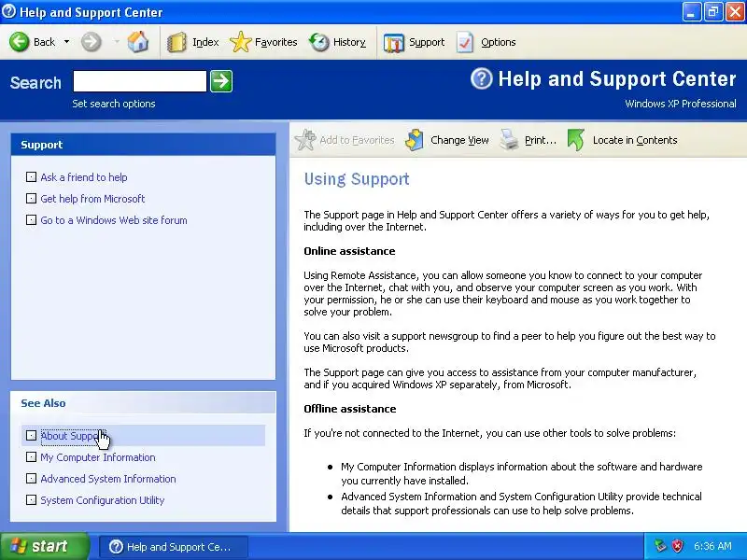
Task: Click the red security shield tray icon
Action: coord(678,546)
